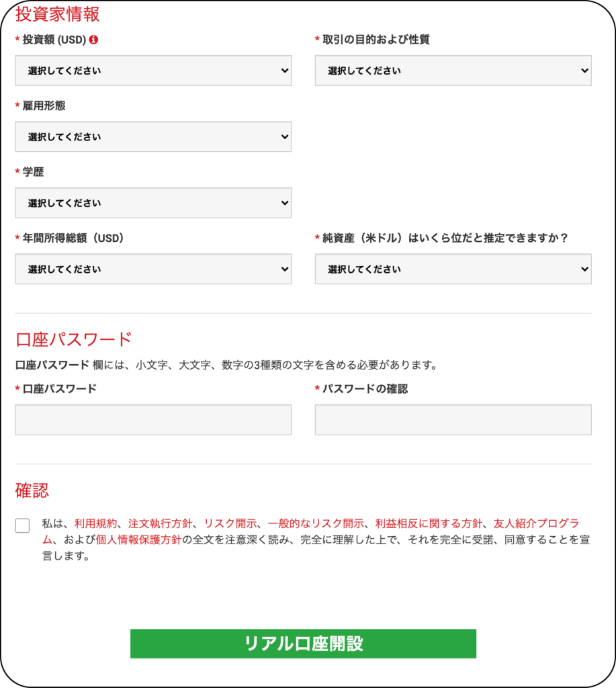
Task: Click the info icon beside 投資額 (USD)
Action: click(93, 40)
